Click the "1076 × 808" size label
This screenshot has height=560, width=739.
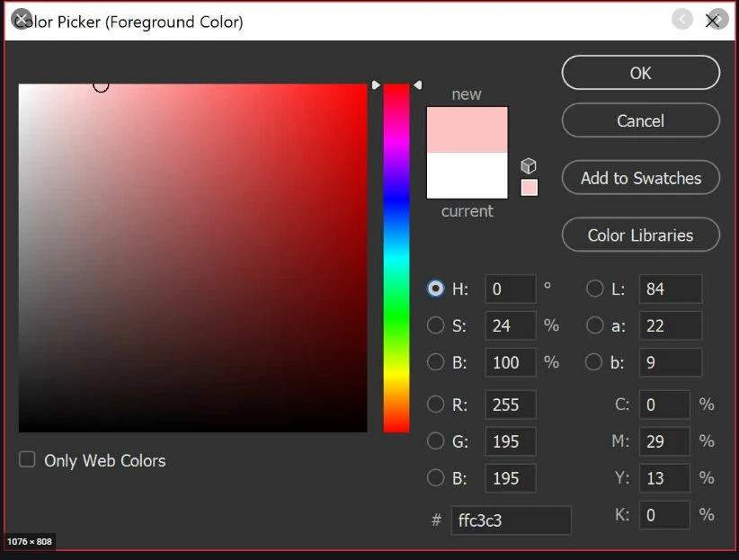point(30,541)
